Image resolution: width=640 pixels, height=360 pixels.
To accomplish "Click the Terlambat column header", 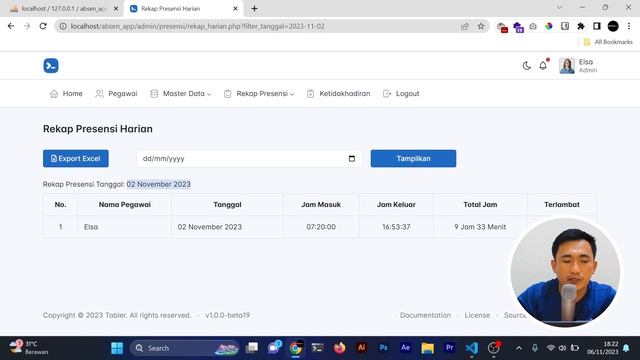I will (x=562, y=204).
